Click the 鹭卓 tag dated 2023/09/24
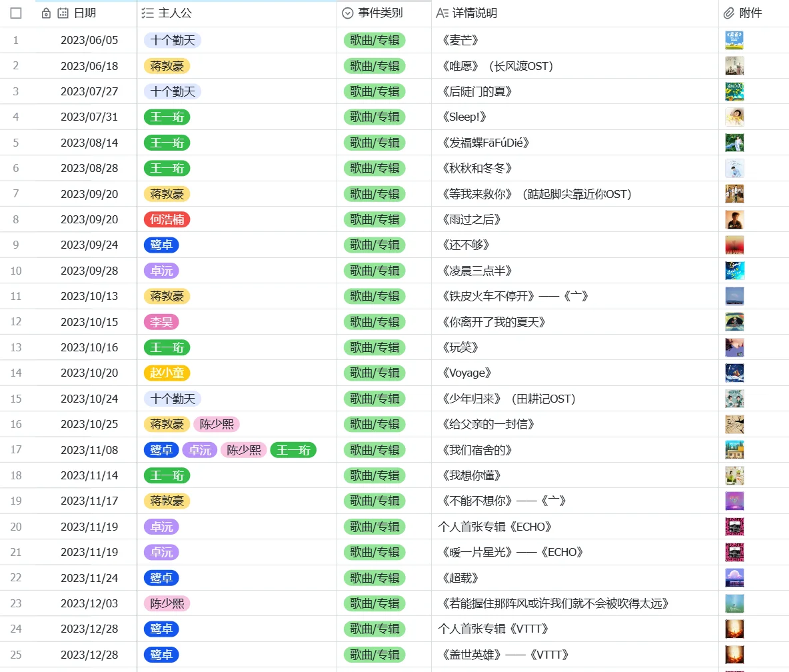789x672 pixels. point(161,245)
